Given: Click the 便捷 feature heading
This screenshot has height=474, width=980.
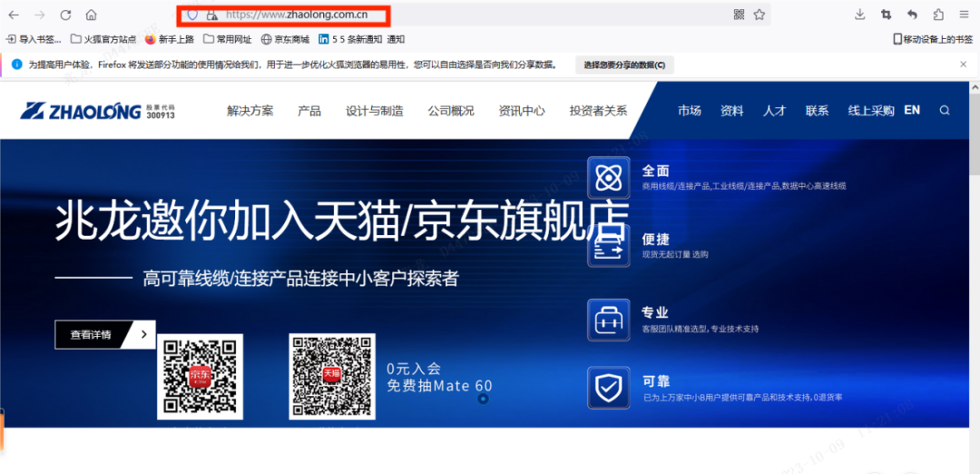Looking at the screenshot, I should click(656, 239).
